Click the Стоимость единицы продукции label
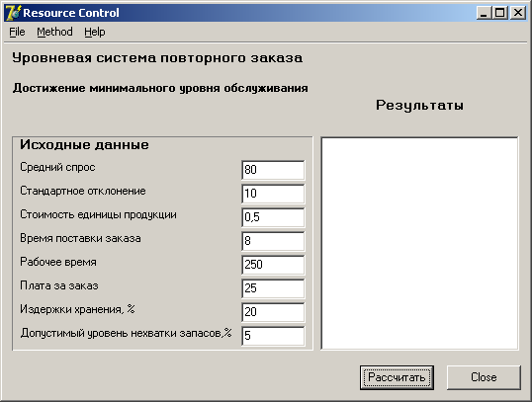 tap(98, 215)
